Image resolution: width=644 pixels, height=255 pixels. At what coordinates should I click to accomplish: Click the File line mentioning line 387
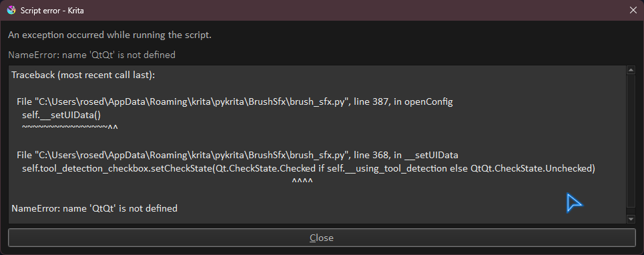coord(234,102)
